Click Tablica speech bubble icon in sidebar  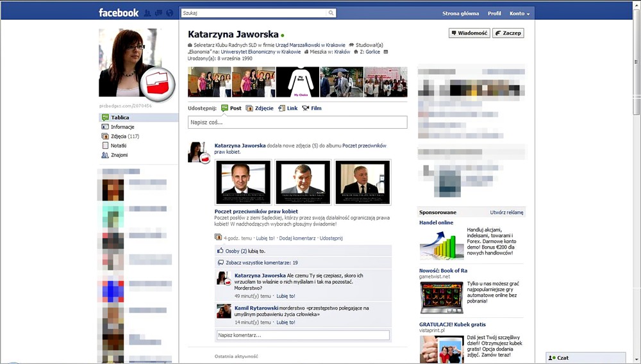[105, 117]
